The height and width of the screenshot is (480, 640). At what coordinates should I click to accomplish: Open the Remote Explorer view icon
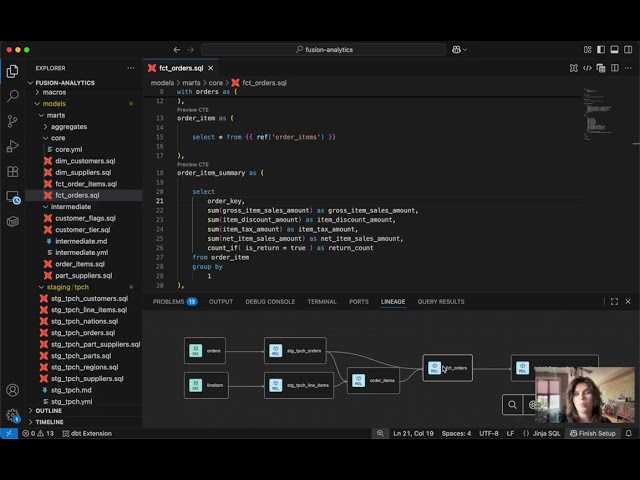13,197
